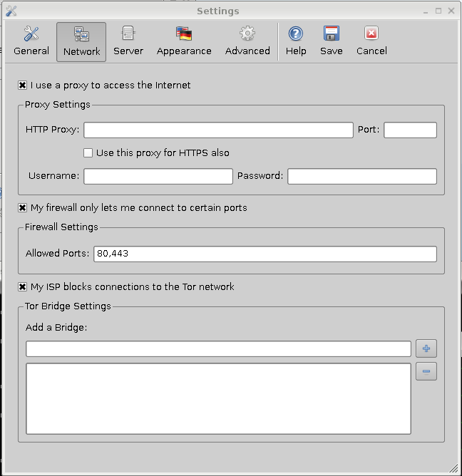Open Help from the toolbar
The width and height of the screenshot is (462, 476).
coord(296,41)
